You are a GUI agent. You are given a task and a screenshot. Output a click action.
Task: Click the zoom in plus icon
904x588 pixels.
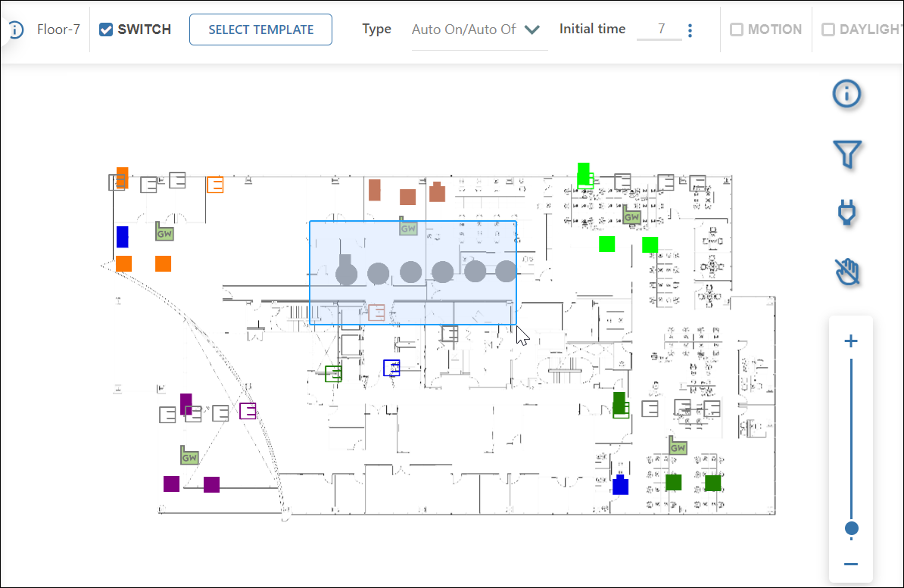(851, 341)
